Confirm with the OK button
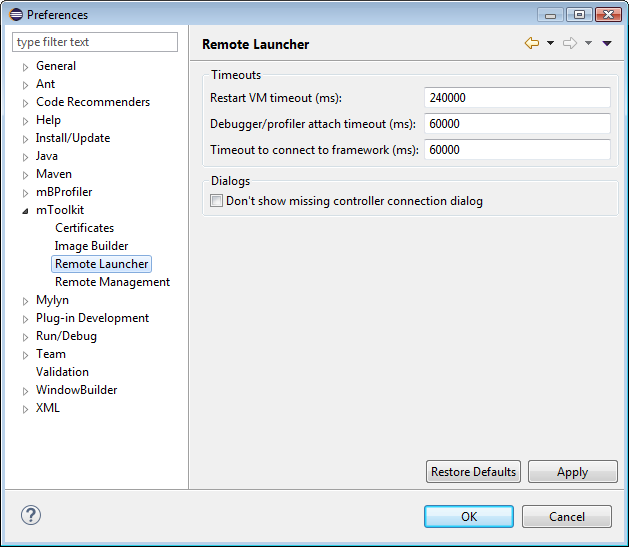The height and width of the screenshot is (547, 629). pos(468,517)
